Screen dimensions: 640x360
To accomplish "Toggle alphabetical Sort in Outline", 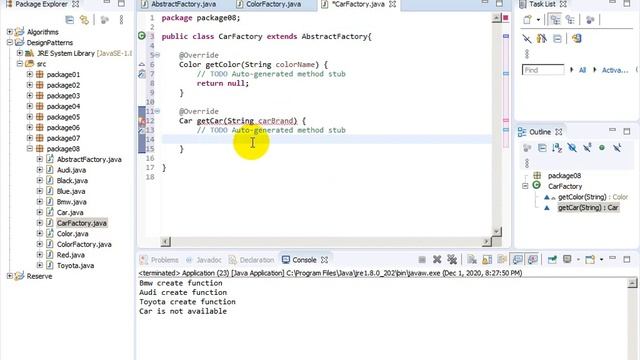I will [557, 148].
